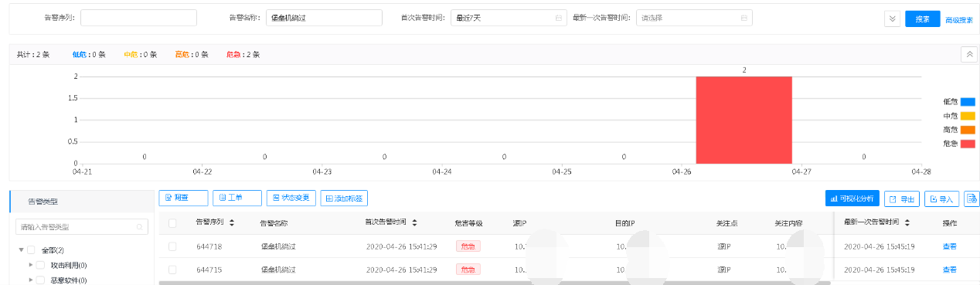The width and height of the screenshot is (980, 285).
Task: Focus the 告警序列 search input field
Action: pyautogui.click(x=138, y=18)
